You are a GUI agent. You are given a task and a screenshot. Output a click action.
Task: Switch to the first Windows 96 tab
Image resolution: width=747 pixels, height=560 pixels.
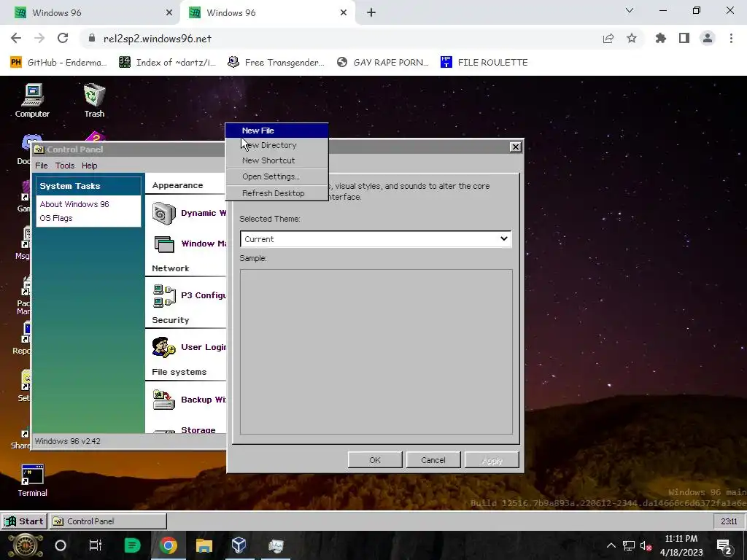coord(90,13)
